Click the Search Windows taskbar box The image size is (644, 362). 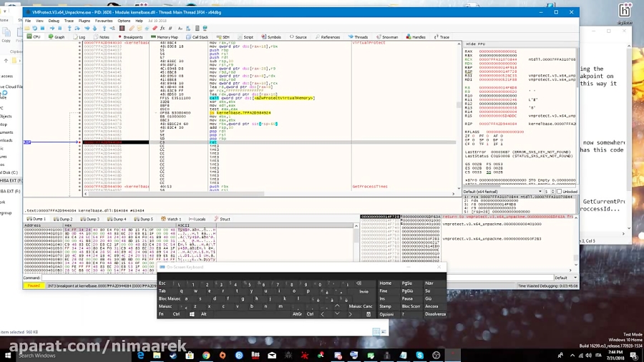(74, 356)
